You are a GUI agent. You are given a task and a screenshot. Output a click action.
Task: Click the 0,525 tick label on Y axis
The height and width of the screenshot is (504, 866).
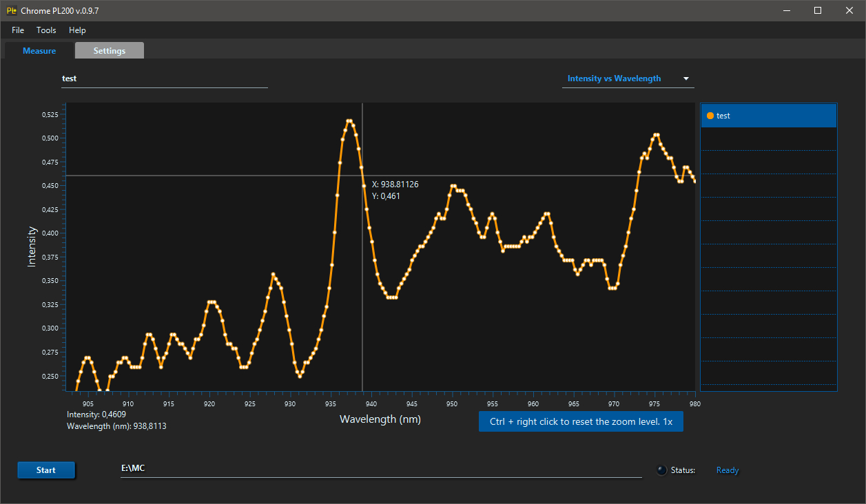pyautogui.click(x=50, y=114)
